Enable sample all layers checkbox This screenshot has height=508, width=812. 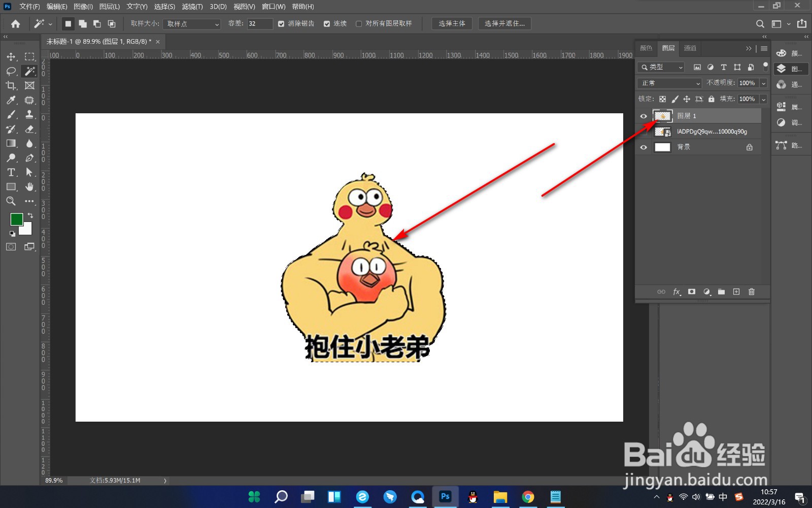click(x=359, y=24)
